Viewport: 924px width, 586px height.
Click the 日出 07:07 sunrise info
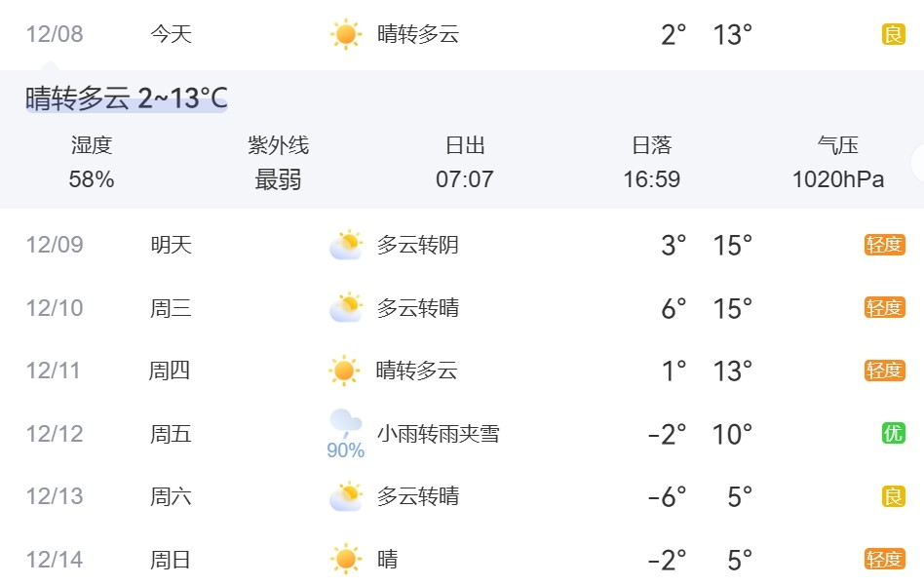465,163
